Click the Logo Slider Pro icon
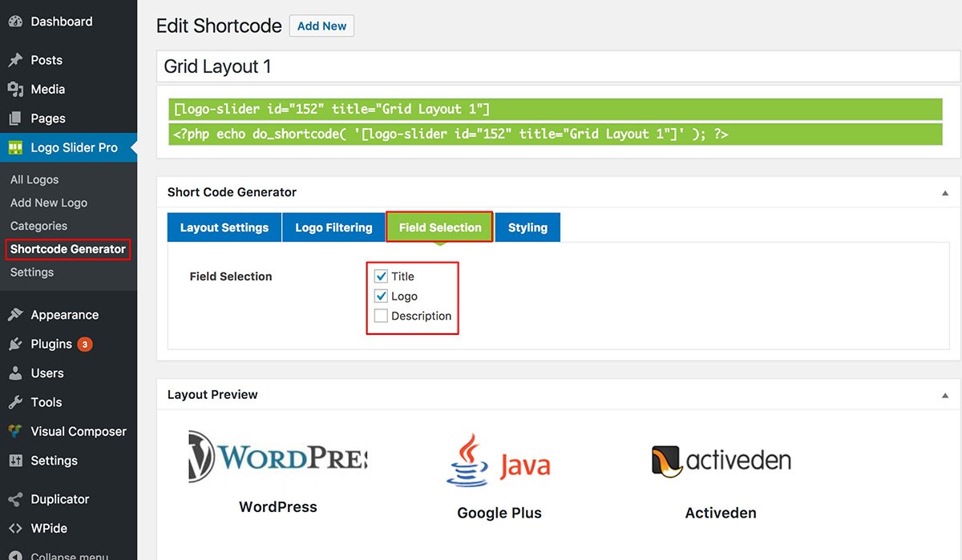The height and width of the screenshot is (560, 962). (15, 147)
